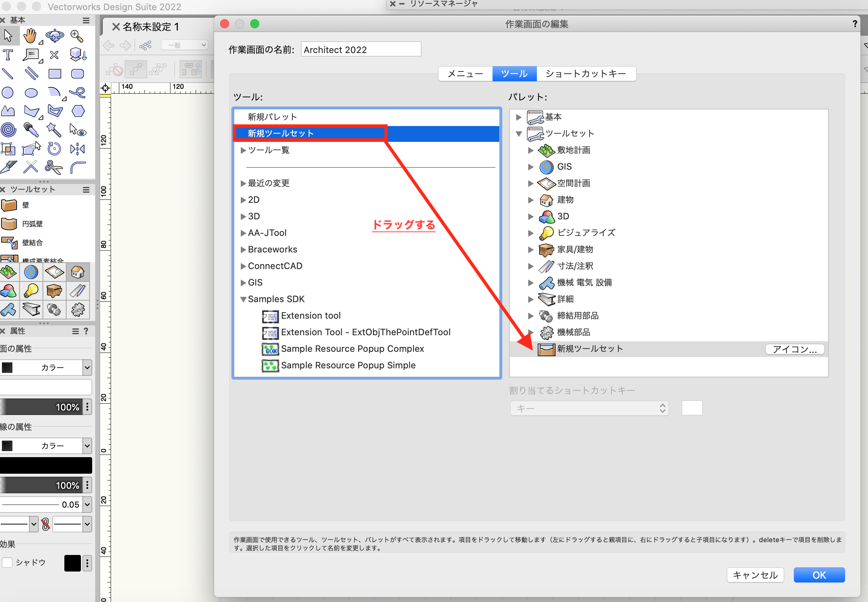Image resolution: width=868 pixels, height=602 pixels.
Task: Select the Rounded Rectangle tool
Action: (x=78, y=74)
